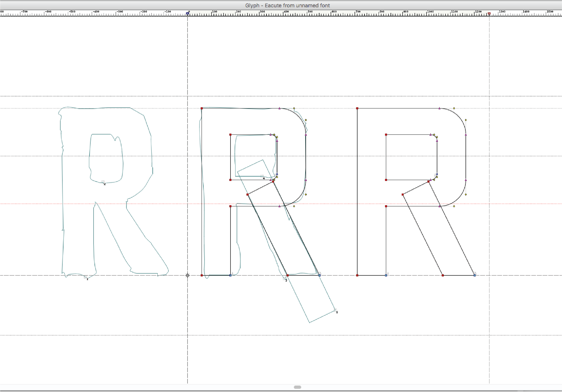Click the 'Glyph - Eacute from unnamed font' title bar

click(287, 5)
